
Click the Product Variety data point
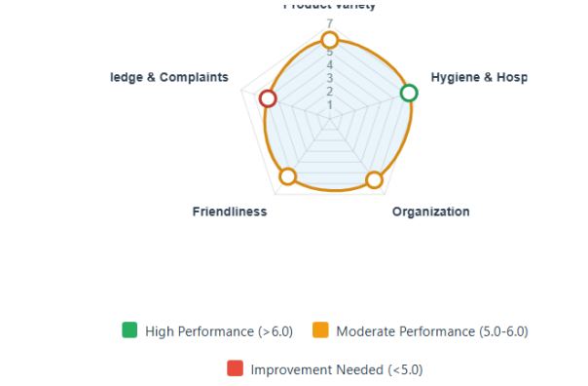pos(330,40)
